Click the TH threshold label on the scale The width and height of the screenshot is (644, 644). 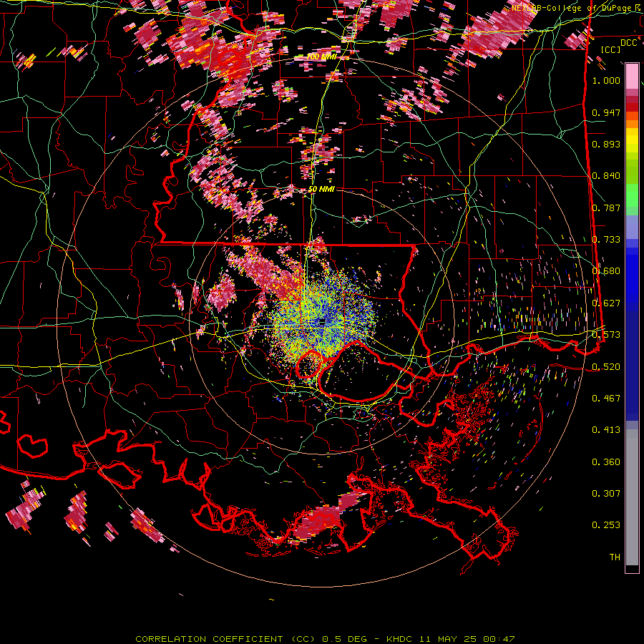615,557
